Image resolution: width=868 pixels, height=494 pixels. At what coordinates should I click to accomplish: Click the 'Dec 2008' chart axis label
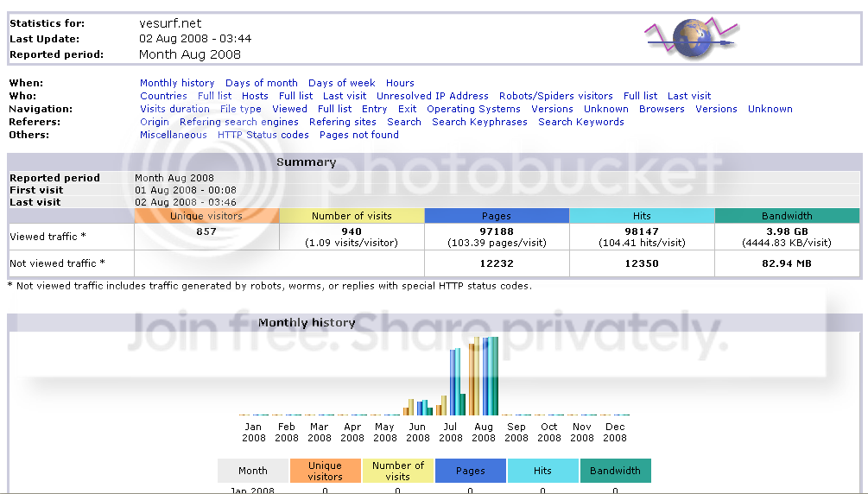point(615,433)
